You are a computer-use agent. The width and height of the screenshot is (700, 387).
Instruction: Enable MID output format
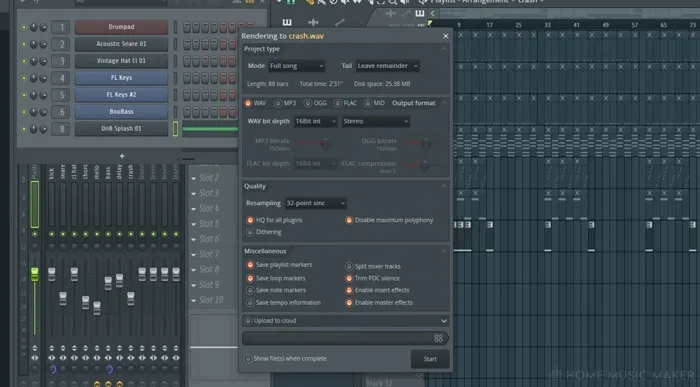coord(367,103)
